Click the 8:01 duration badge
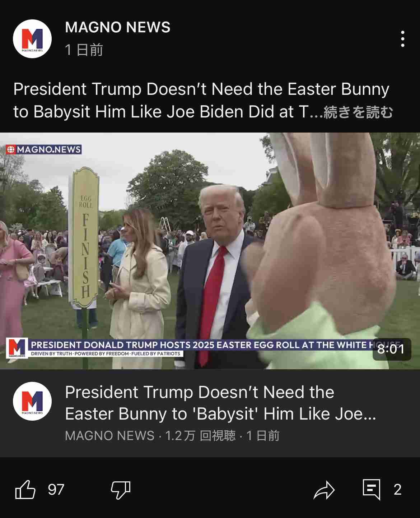This screenshot has width=420, height=518. tap(392, 349)
